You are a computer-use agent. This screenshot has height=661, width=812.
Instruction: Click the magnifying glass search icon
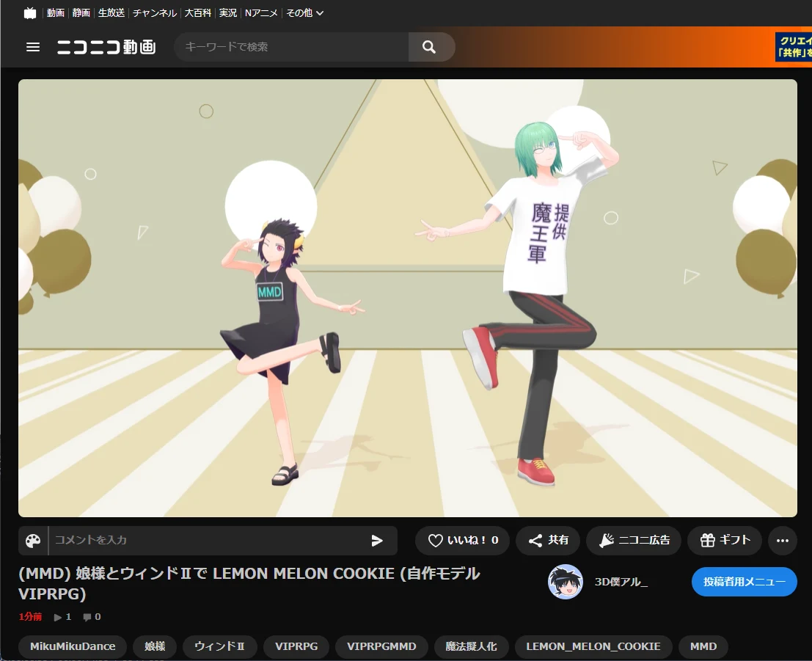tap(429, 47)
